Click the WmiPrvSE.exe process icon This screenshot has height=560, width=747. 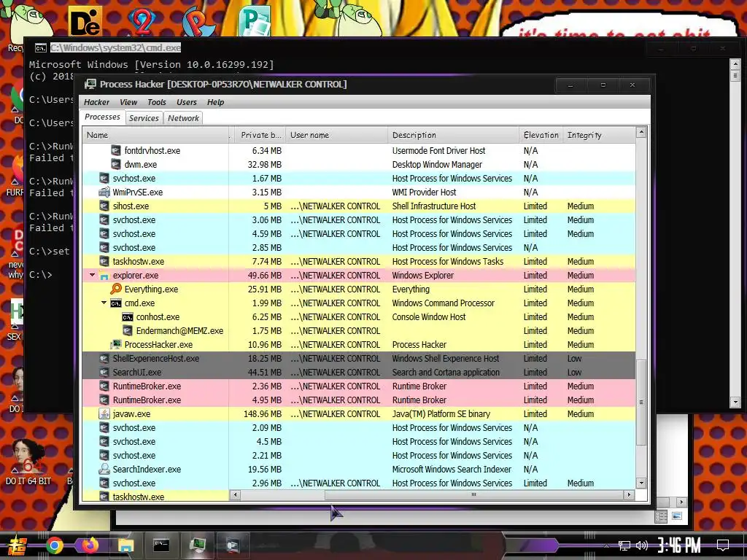104,192
